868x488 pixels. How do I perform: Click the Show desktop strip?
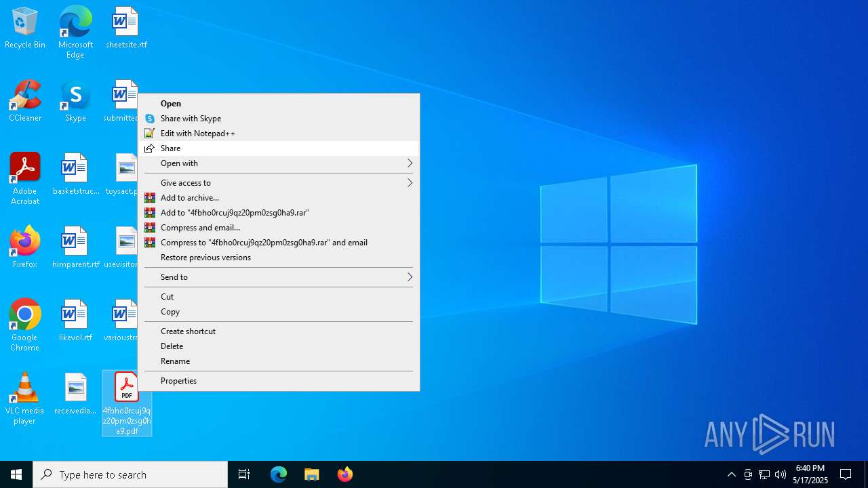(x=866, y=474)
